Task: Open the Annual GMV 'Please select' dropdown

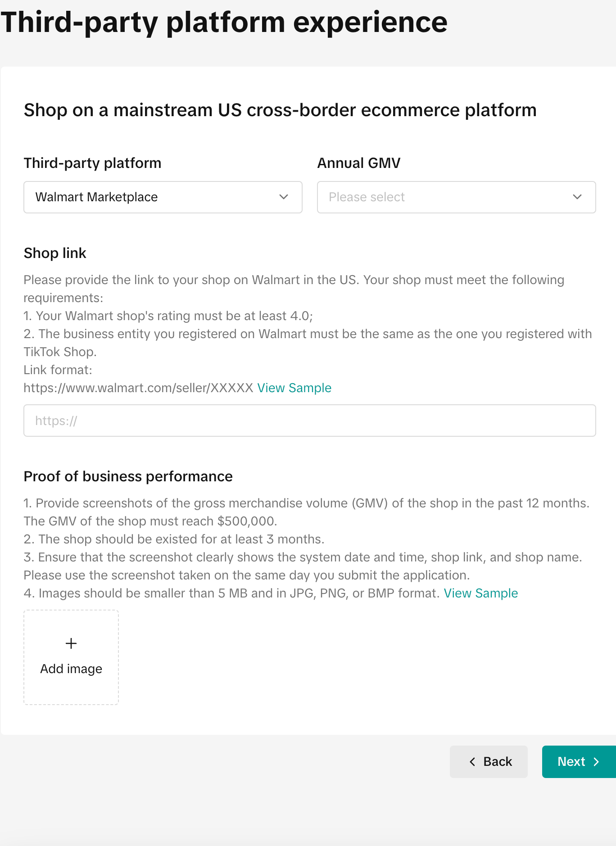Action: pos(446,197)
